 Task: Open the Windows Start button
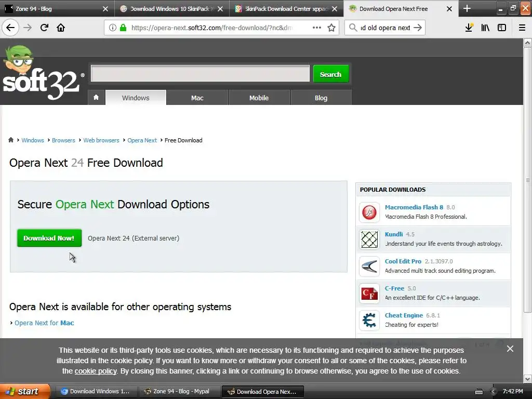click(x=25, y=391)
